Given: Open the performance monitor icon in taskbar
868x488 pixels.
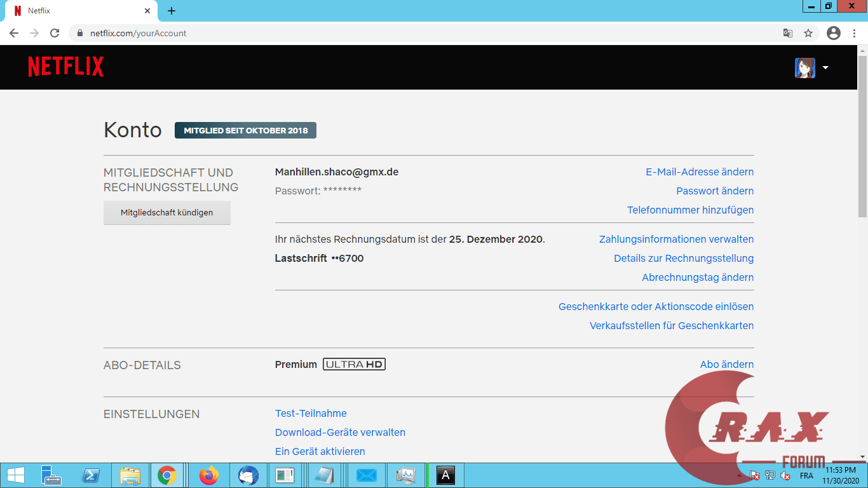Looking at the screenshot, I should click(405, 475).
